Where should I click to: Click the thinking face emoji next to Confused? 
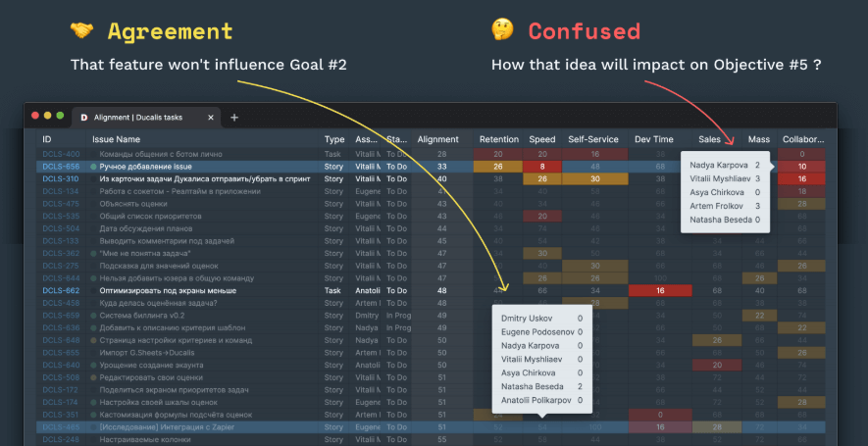click(502, 31)
